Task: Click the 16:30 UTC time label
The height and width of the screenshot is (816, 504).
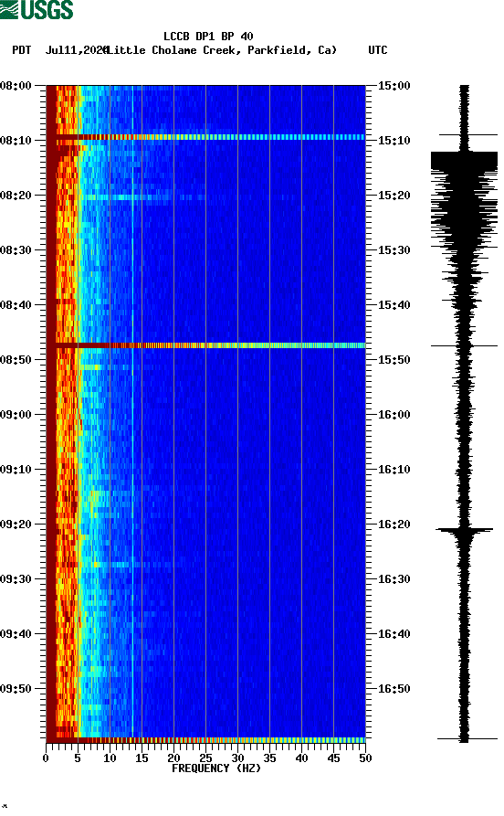Action: (x=394, y=579)
